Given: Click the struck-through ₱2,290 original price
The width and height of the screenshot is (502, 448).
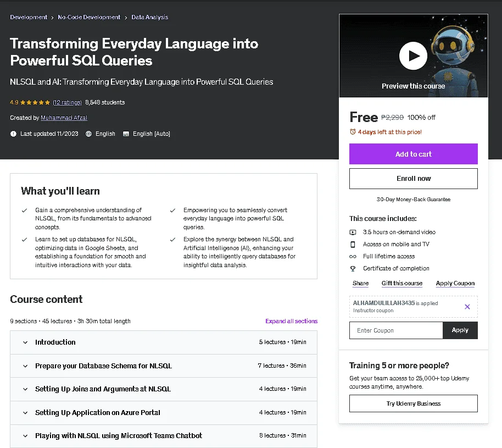Looking at the screenshot, I should (x=392, y=118).
